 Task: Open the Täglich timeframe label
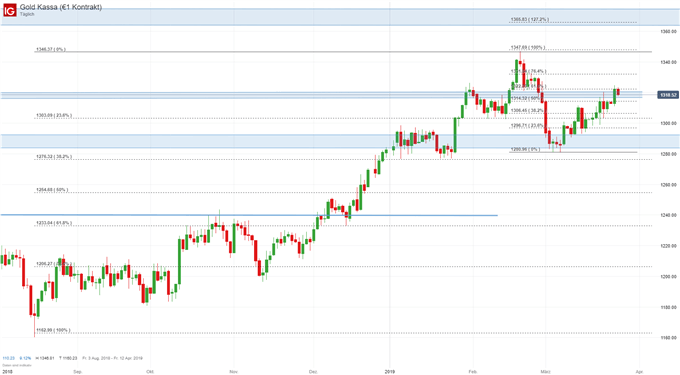pyautogui.click(x=27, y=14)
